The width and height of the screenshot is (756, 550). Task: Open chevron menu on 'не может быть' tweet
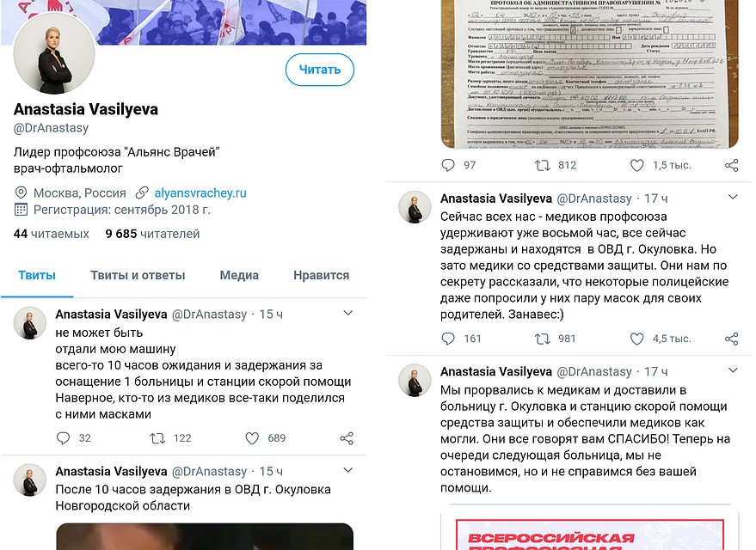(348, 313)
